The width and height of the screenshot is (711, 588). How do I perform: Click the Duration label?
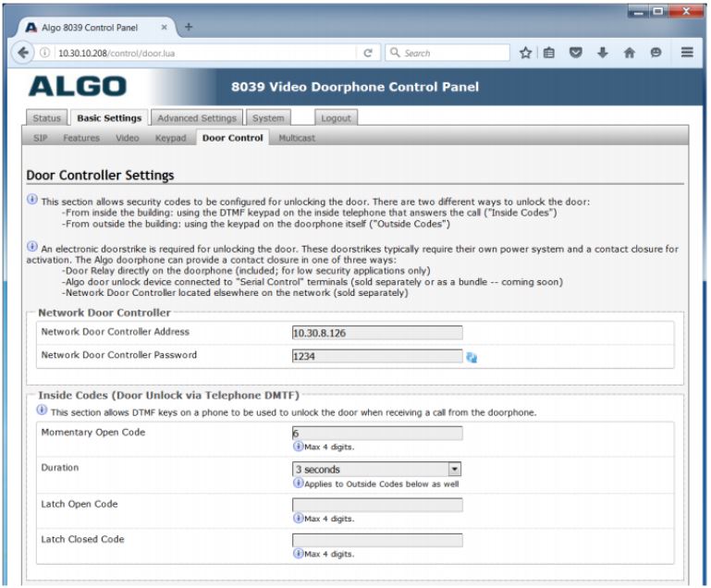(60, 468)
